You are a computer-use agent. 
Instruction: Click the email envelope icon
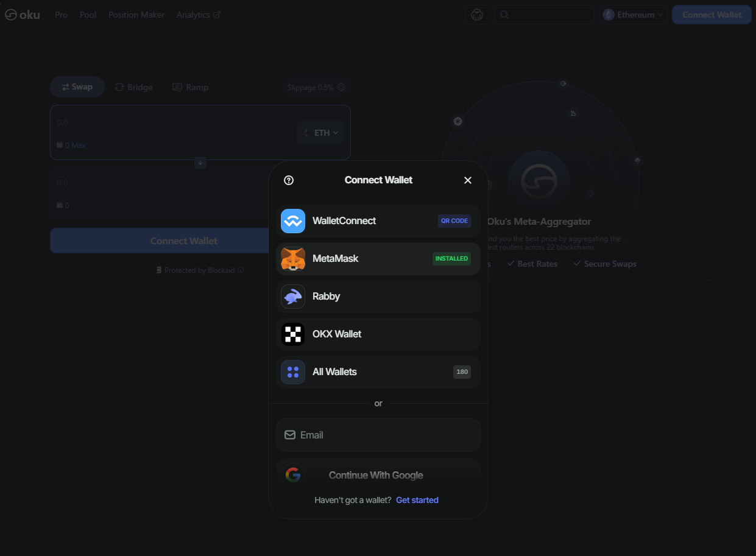290,435
